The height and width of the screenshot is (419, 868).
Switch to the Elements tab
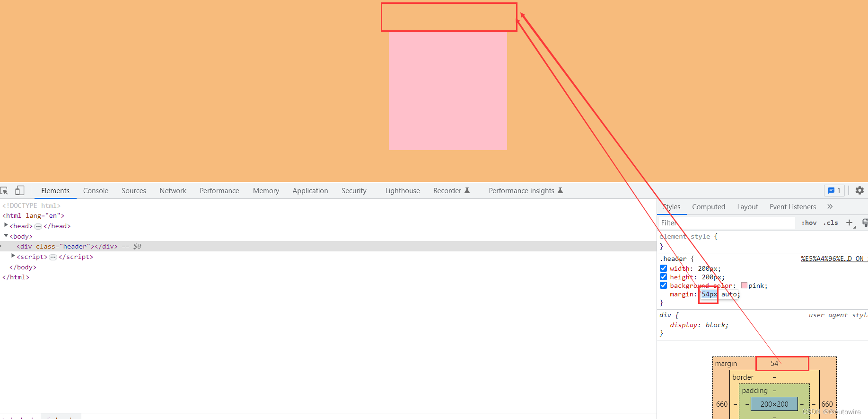coord(55,190)
